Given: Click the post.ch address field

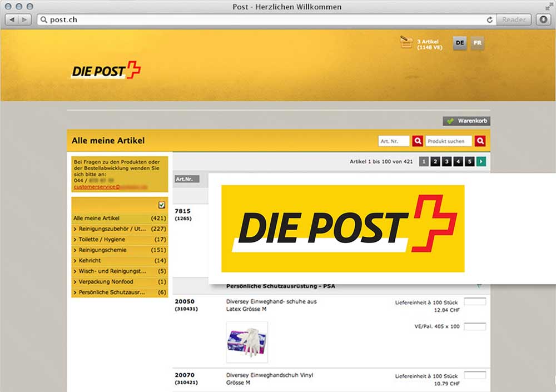Looking at the screenshot, I should click(x=266, y=19).
